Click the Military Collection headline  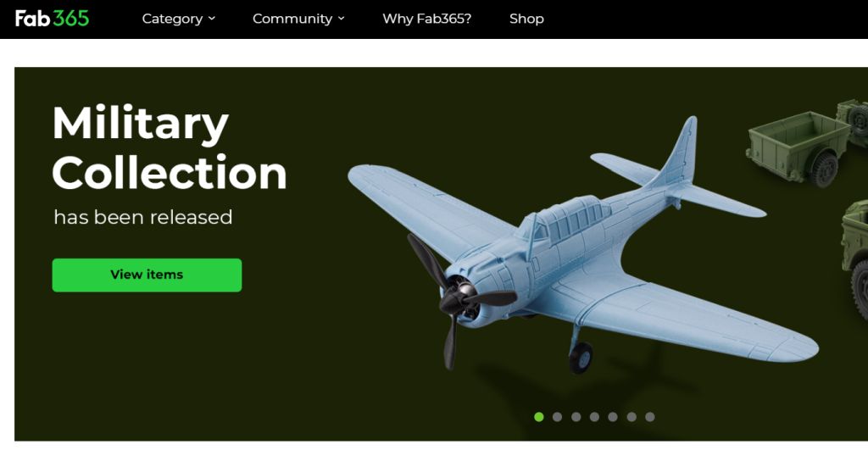169,147
